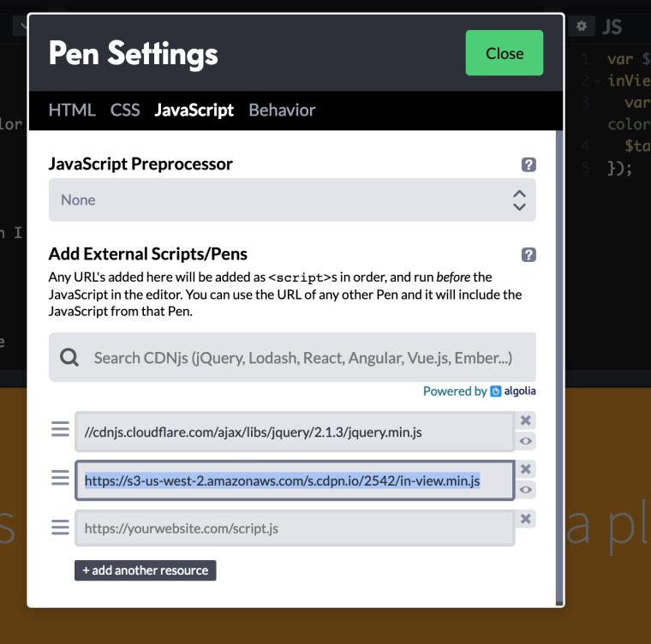Open the Algolia link
Viewport: 651px width, 644px height.
click(514, 391)
